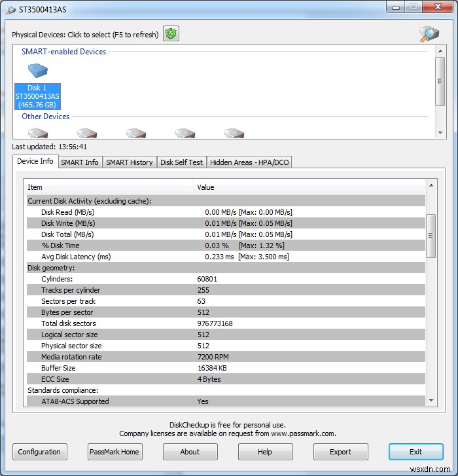The height and width of the screenshot is (476, 458).
Task: Click info table scrollbar up arrow
Action: point(431,185)
